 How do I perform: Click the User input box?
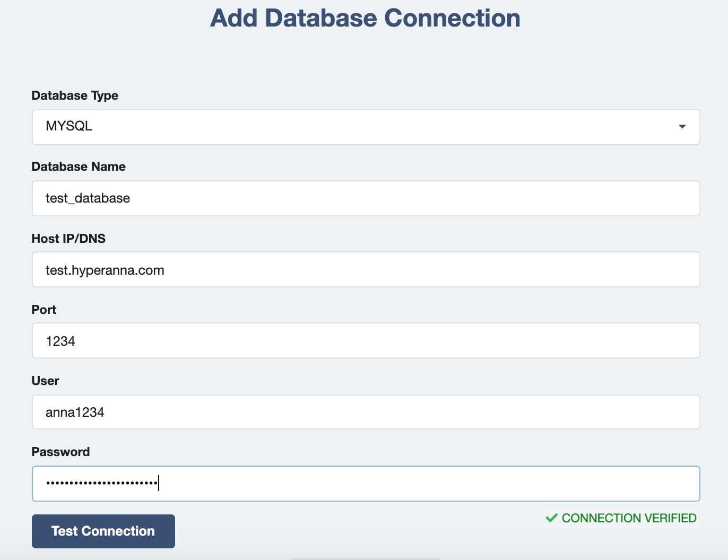(x=366, y=412)
